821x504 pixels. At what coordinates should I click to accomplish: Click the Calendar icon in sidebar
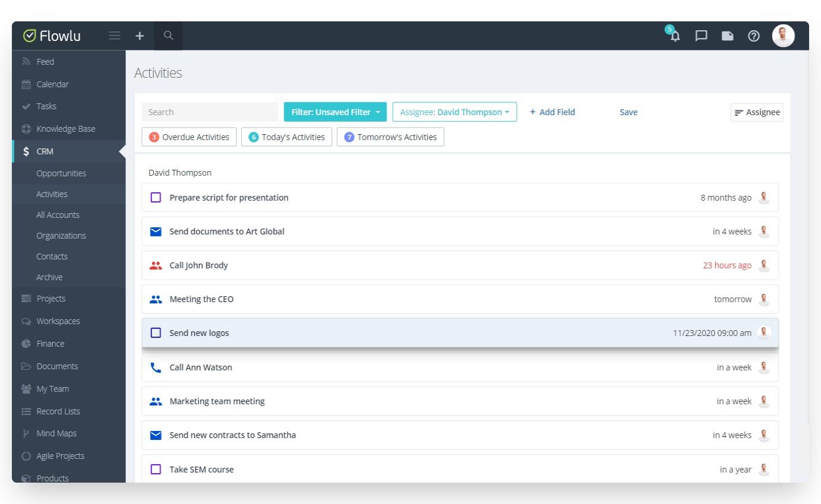[x=26, y=84]
